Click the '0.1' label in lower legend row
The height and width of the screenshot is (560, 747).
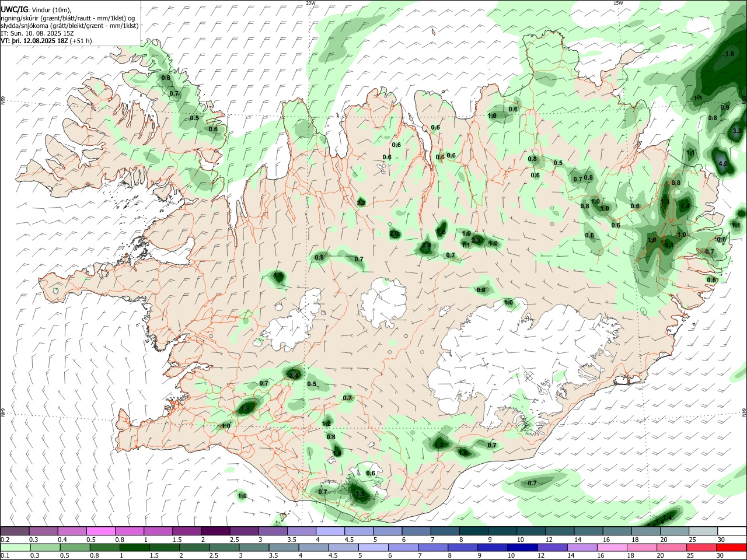tap(5, 555)
